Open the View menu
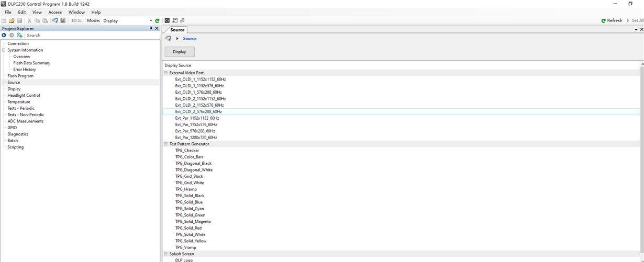Screen dimensions: 644x262 tap(37, 12)
